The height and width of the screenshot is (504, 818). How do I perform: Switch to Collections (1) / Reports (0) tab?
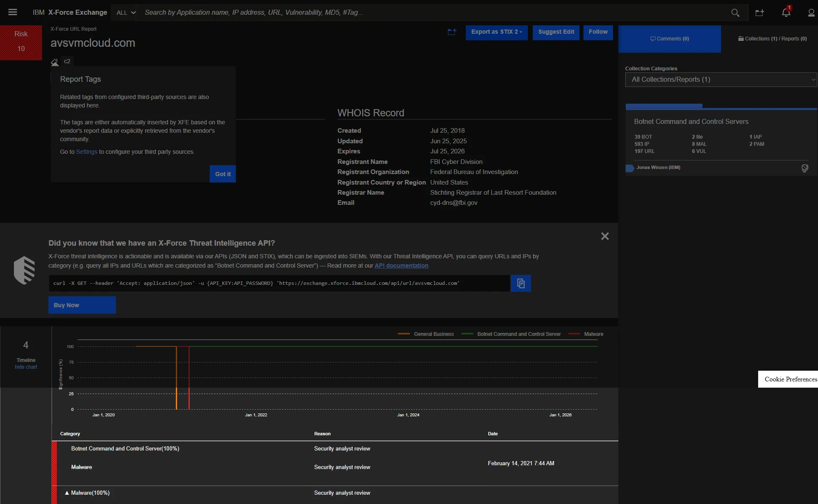pyautogui.click(x=772, y=39)
